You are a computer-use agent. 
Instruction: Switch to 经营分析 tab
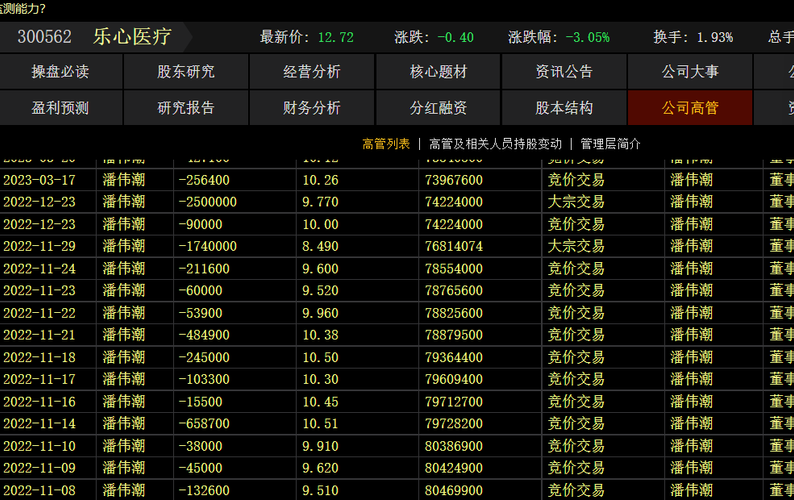click(312, 71)
